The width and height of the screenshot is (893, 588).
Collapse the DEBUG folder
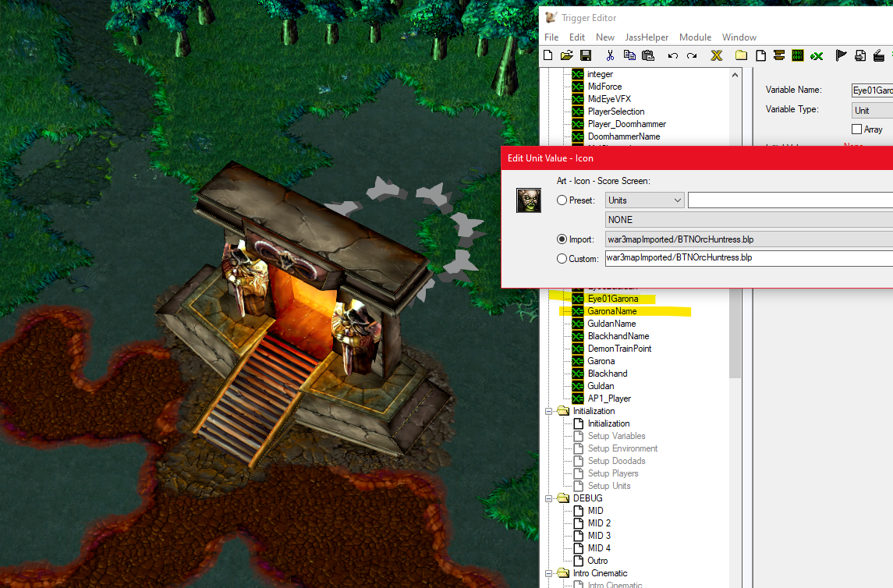[549, 498]
